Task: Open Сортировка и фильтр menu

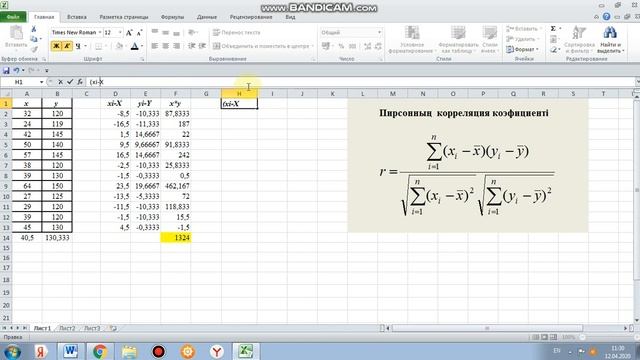Action: point(579,39)
